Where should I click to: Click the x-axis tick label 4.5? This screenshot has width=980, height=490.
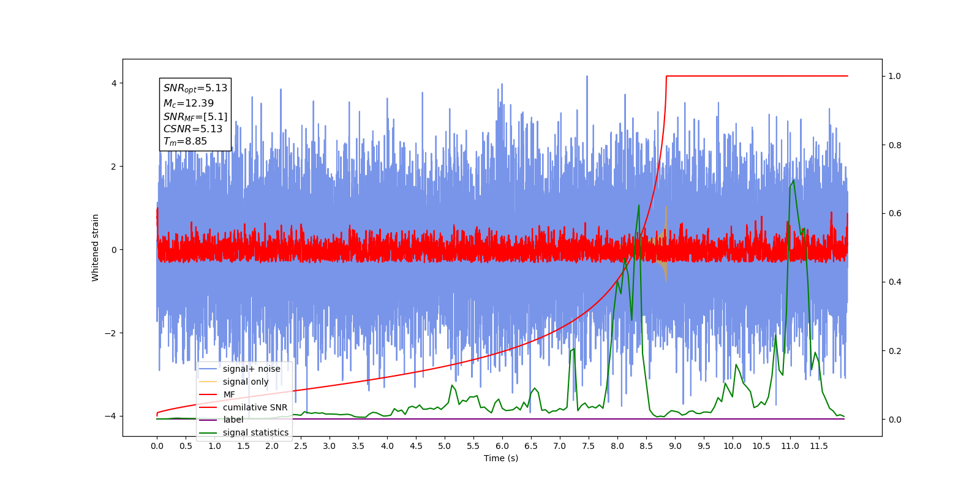pyautogui.click(x=416, y=446)
